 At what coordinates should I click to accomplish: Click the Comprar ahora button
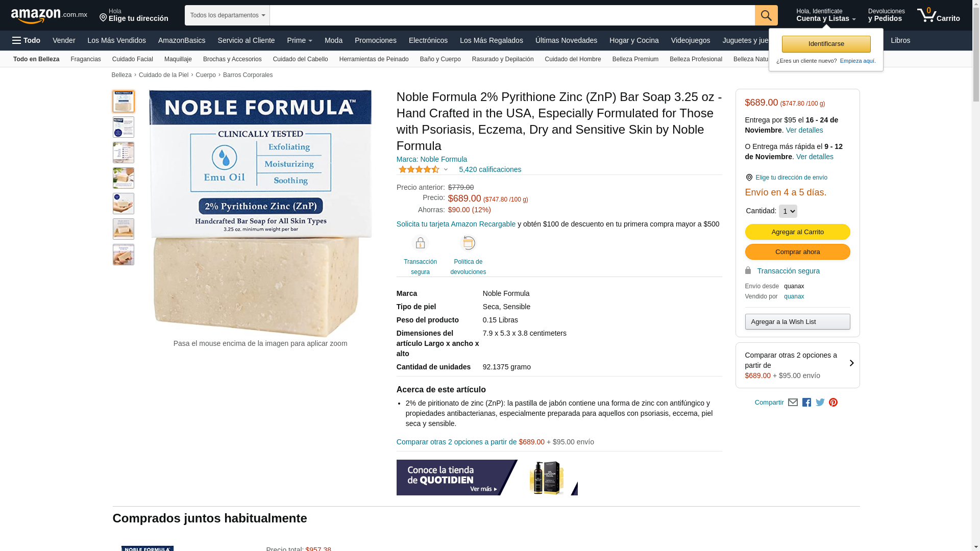click(x=797, y=252)
